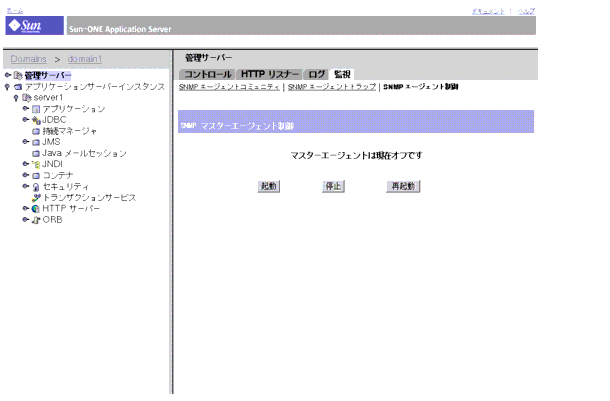Open the SNMP エージェントトラップ link
The width and height of the screenshot is (610, 401).
coord(332,87)
